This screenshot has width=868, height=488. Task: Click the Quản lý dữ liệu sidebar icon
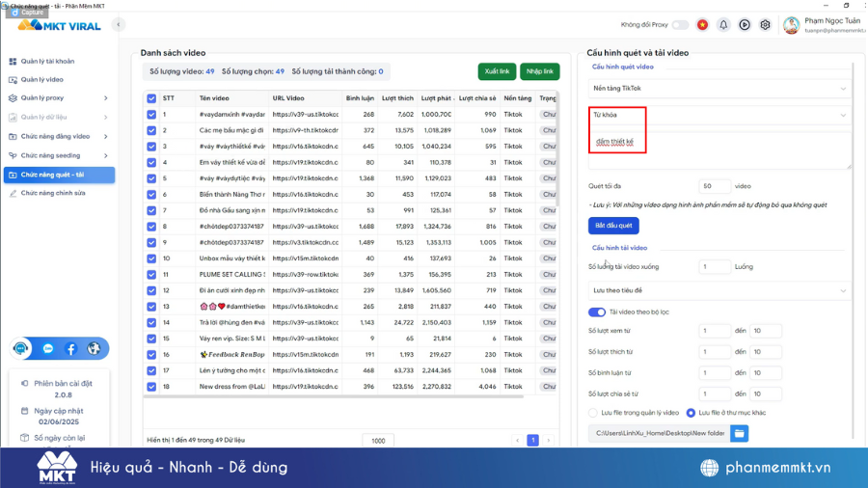(x=13, y=118)
